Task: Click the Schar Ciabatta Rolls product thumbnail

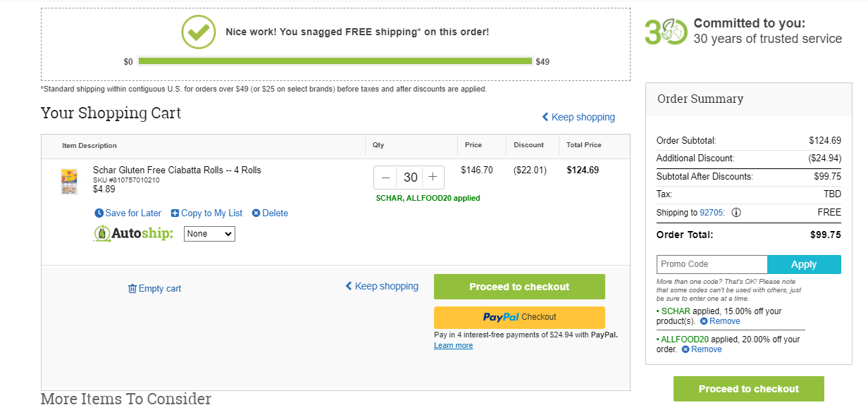Action: 69,181
